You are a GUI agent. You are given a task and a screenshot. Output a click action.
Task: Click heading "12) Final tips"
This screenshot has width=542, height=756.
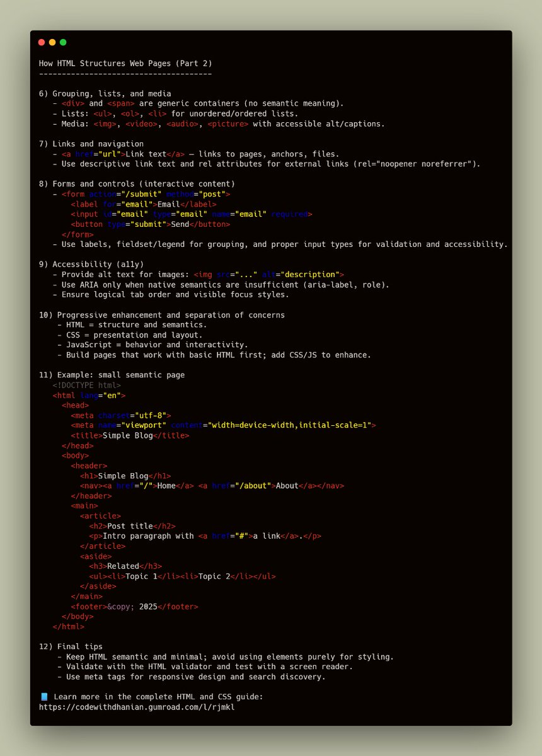click(x=71, y=646)
